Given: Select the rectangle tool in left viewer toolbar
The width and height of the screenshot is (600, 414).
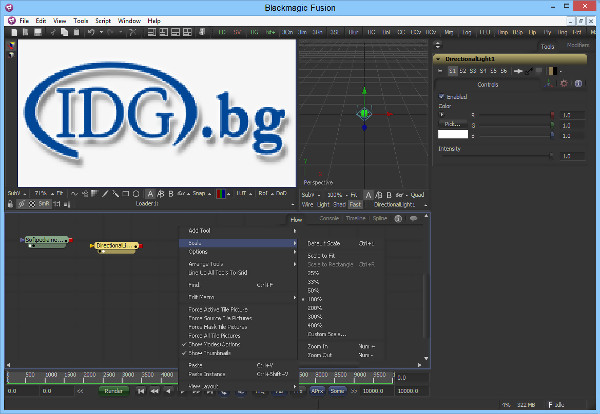Looking at the screenshot, I should 125,194.
